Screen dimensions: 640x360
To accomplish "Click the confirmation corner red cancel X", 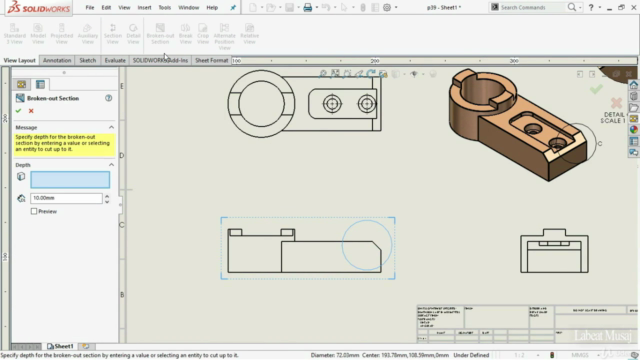I will pos(616,102).
